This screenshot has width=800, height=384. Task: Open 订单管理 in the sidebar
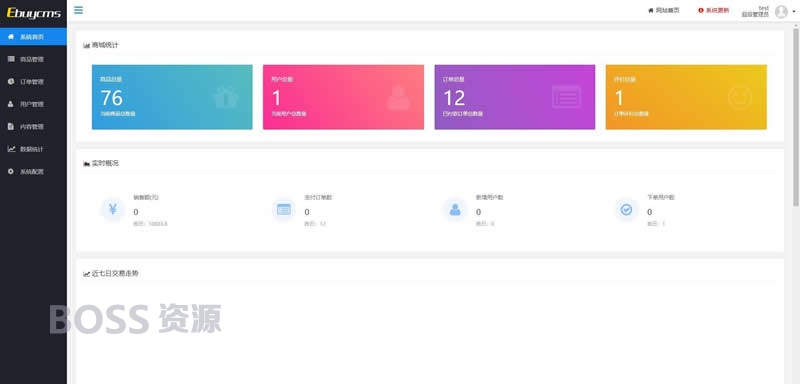[33, 82]
